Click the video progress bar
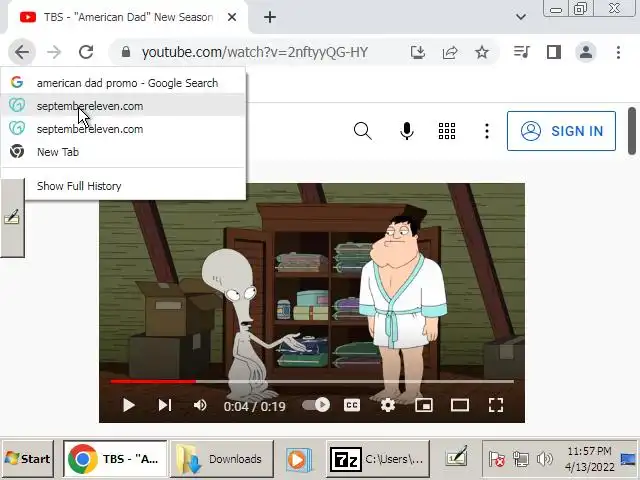640x480 pixels. pos(312,382)
